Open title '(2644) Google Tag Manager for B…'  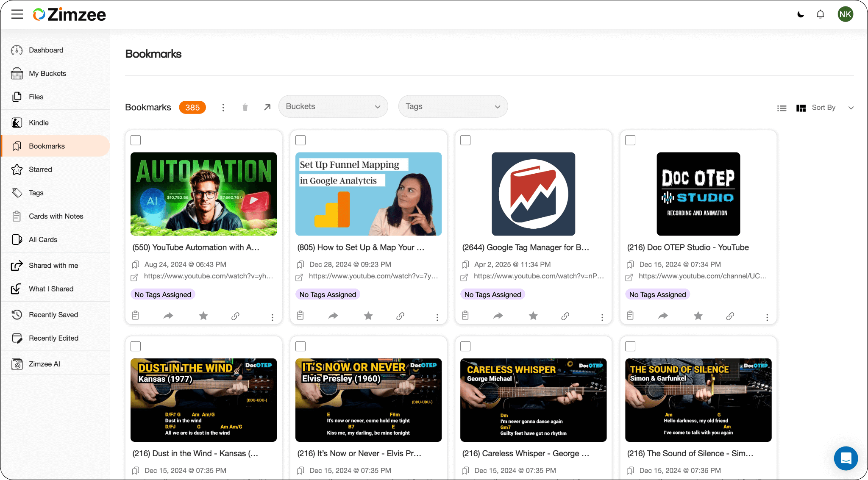(526, 247)
